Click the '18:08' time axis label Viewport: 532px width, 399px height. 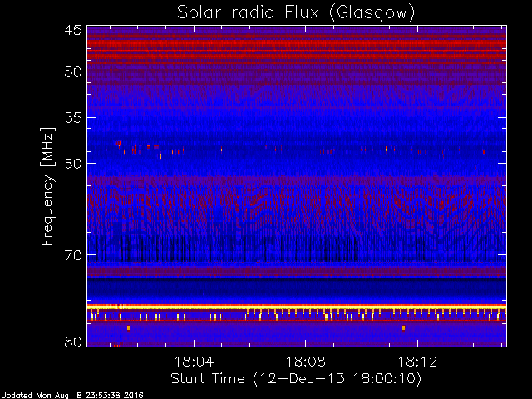(x=306, y=362)
